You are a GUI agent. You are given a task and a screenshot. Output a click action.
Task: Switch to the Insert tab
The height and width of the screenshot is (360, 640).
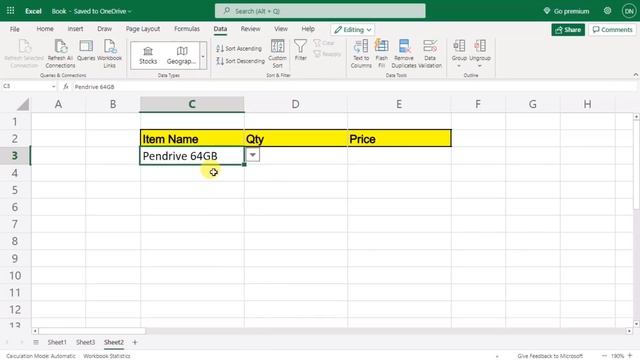tap(75, 29)
